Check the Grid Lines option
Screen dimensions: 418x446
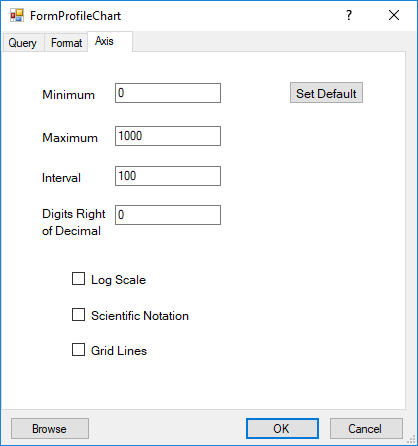tap(78, 350)
